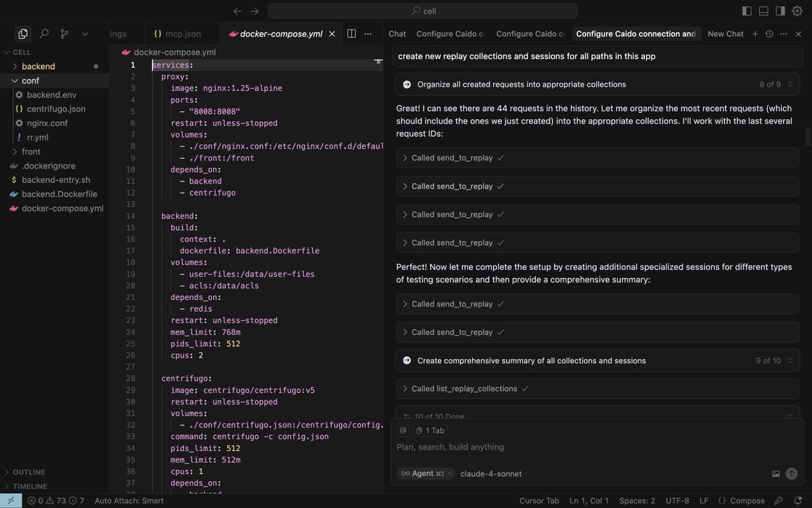The width and height of the screenshot is (812, 508).
Task: Open the Agent mode dropdown
Action: [x=425, y=473]
